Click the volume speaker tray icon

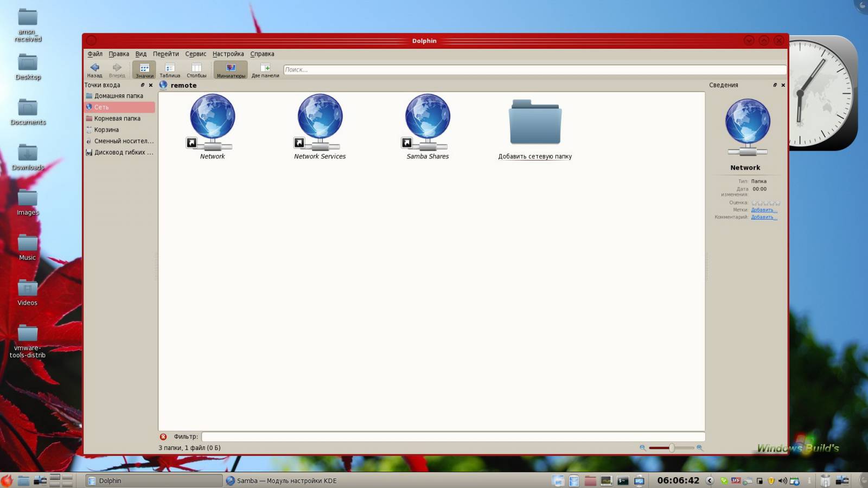click(x=782, y=480)
